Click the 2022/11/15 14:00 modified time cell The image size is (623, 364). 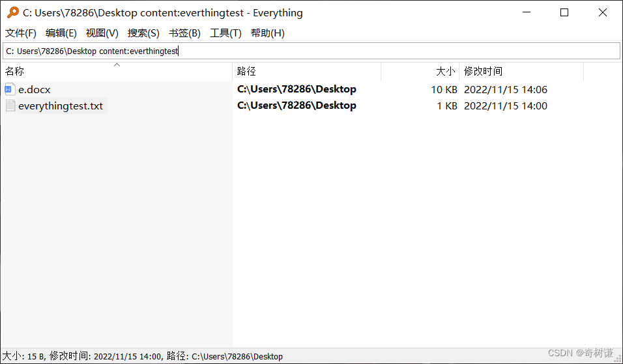tap(506, 106)
